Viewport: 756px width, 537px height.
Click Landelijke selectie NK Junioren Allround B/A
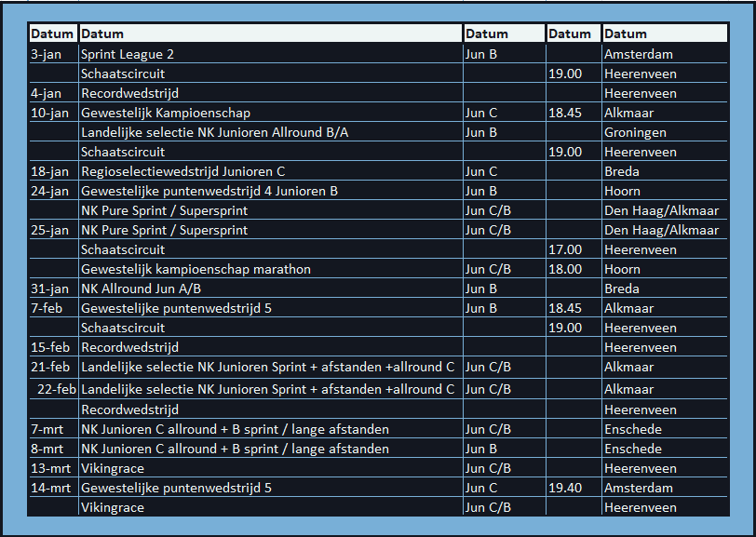[x=215, y=132]
